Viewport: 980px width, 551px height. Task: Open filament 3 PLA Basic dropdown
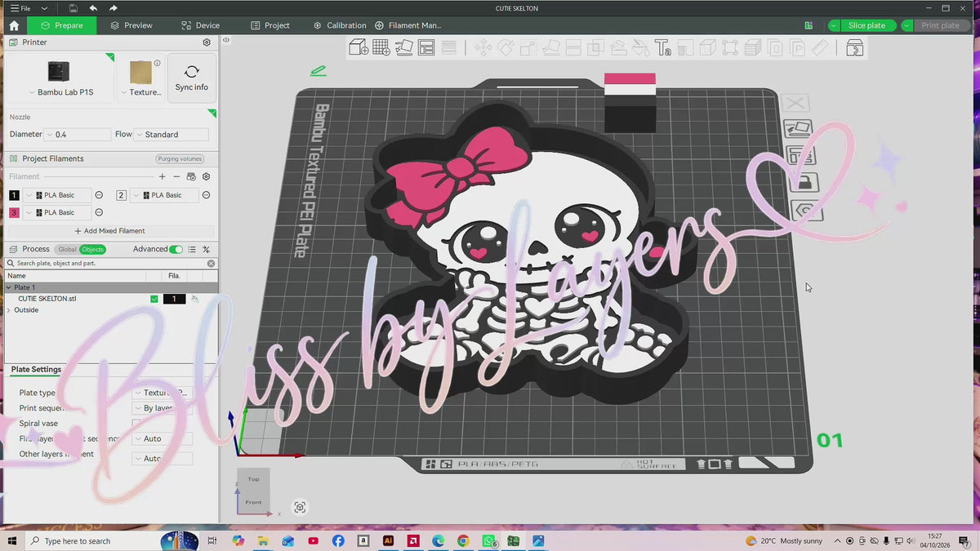click(58, 212)
